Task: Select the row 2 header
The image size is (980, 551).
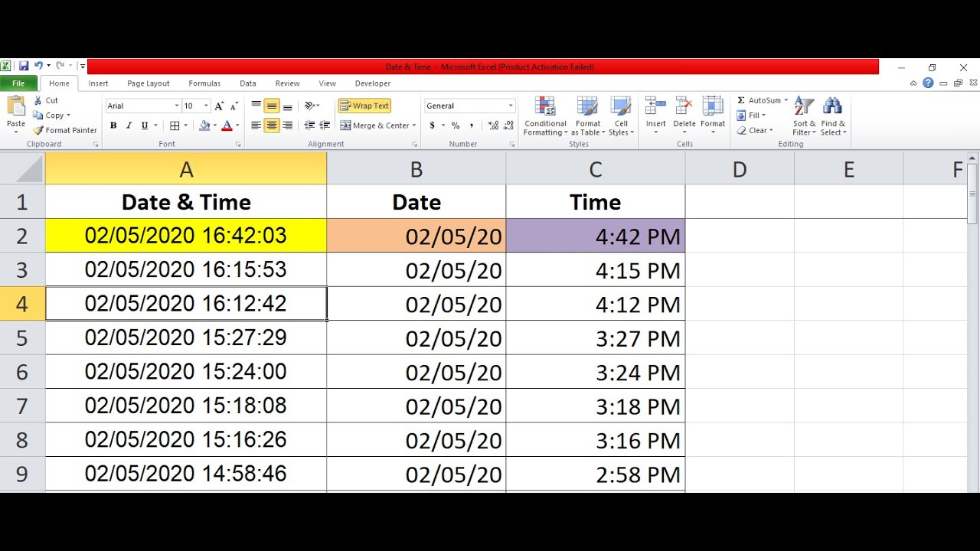Action: pos(22,236)
